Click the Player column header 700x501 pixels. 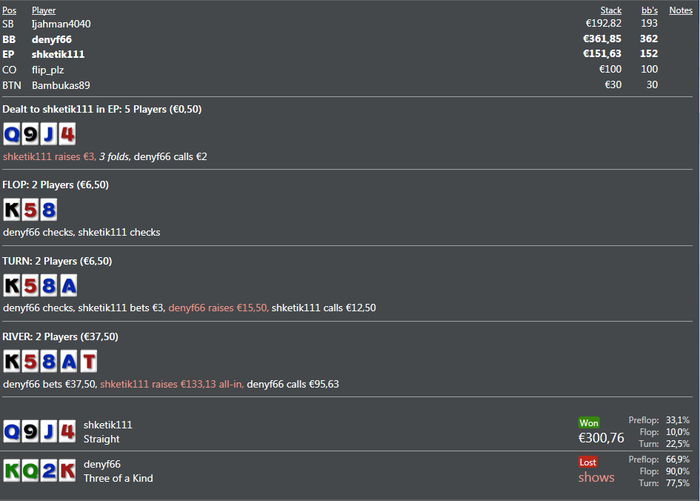coord(44,10)
